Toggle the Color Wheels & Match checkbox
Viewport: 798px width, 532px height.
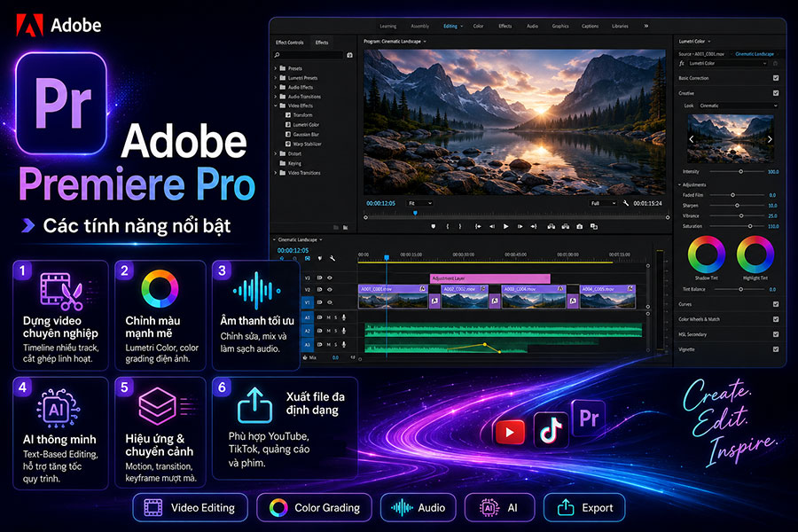point(776,319)
